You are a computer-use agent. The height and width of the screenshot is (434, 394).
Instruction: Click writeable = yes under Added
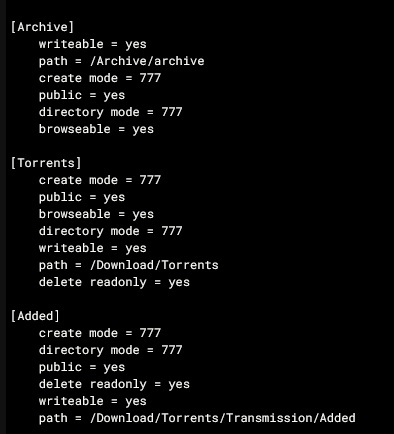(x=92, y=401)
